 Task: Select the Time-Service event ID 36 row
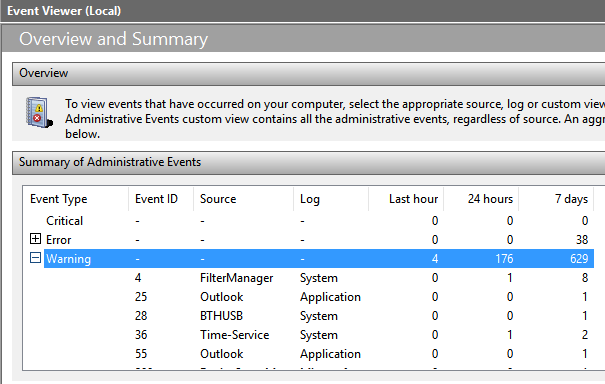[308, 335]
